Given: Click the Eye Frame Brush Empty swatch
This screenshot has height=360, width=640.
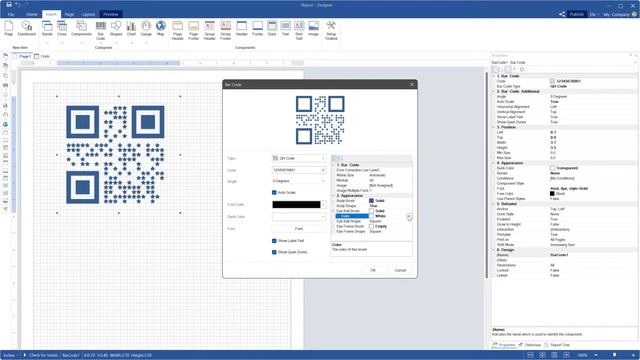Looking at the screenshot, I should tap(371, 227).
